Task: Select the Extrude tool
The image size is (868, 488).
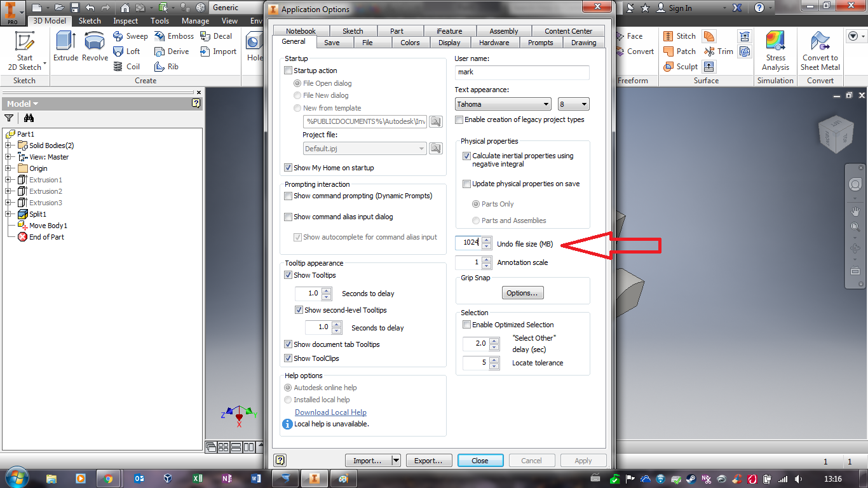Action: click(x=65, y=46)
